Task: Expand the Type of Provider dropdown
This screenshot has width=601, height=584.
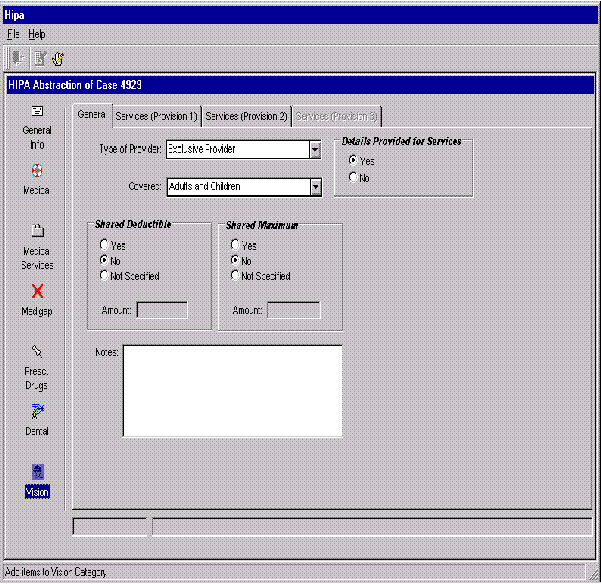Action: click(x=314, y=149)
